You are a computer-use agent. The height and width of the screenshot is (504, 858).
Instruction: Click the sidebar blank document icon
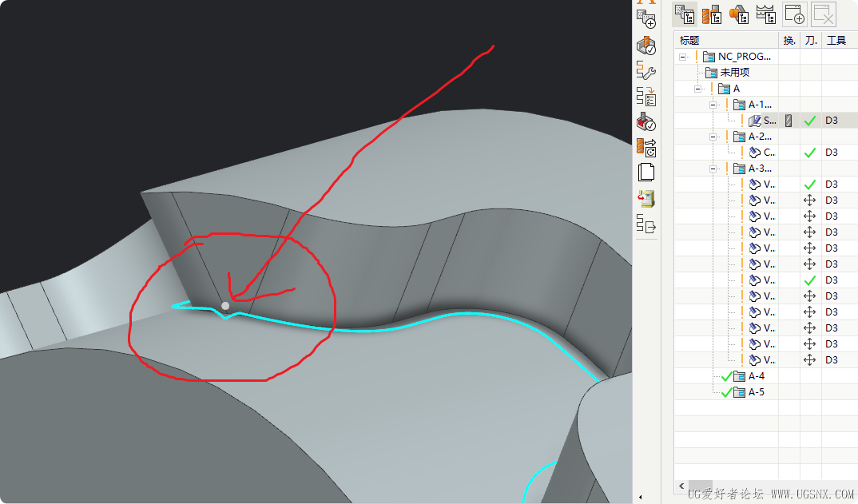point(646,173)
